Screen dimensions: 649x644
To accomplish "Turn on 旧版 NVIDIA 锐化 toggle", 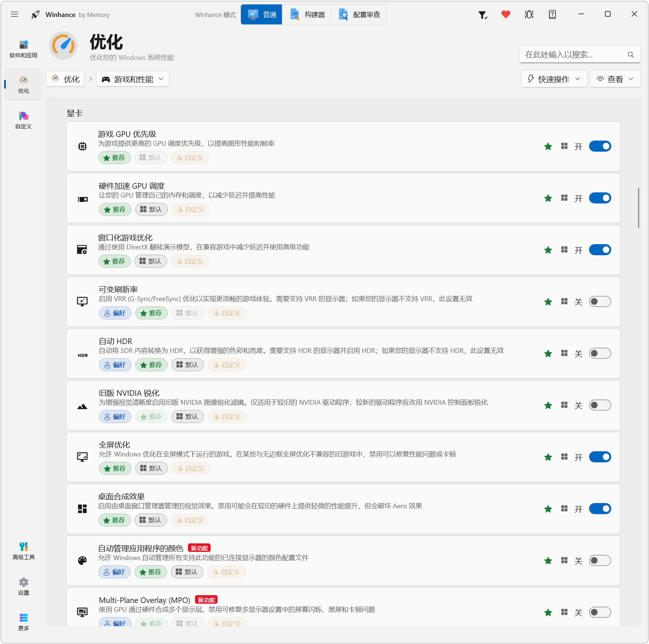I will 600,405.
